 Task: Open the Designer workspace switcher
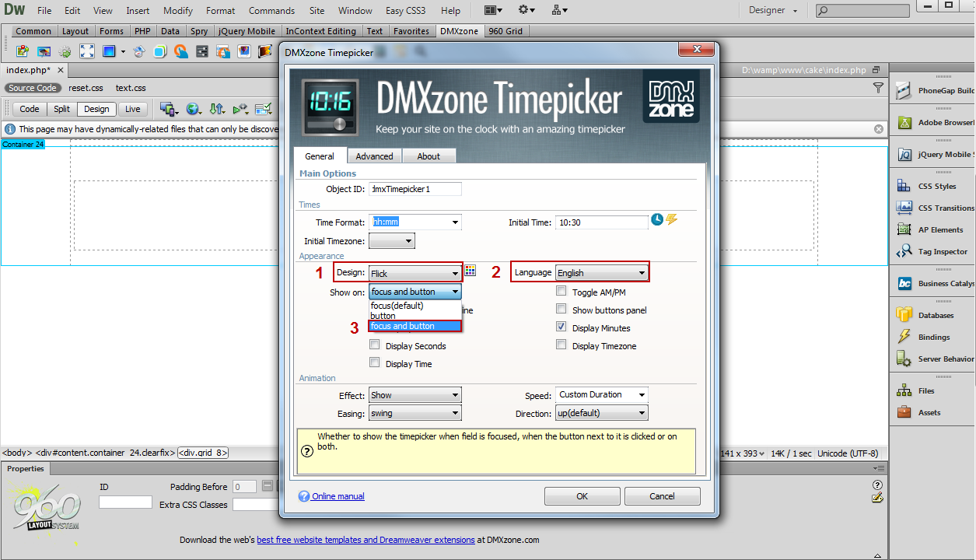773,10
